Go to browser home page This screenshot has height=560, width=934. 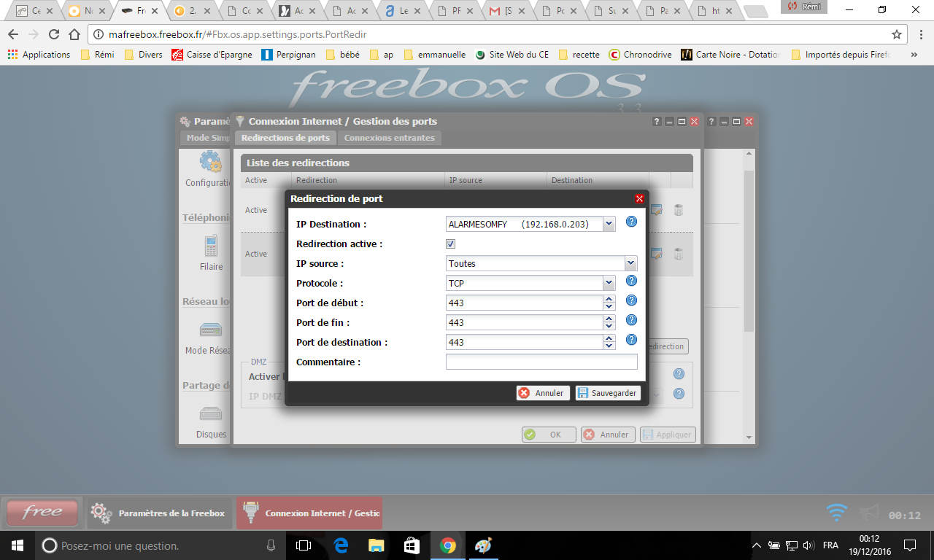click(x=74, y=34)
